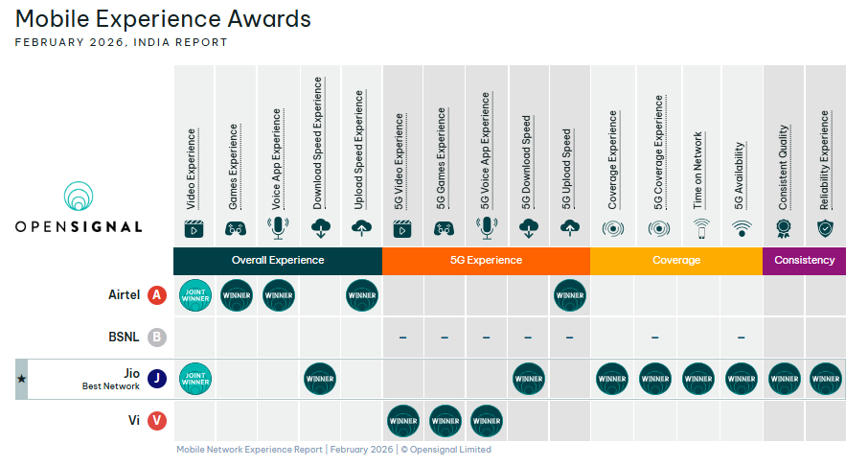
Task: Click the Time on Network column label
Action: point(698,171)
